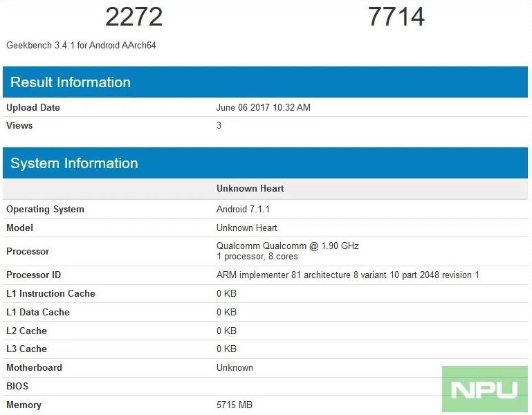The height and width of the screenshot is (415, 532).
Task: Click the Motherboard label
Action: [x=34, y=368]
